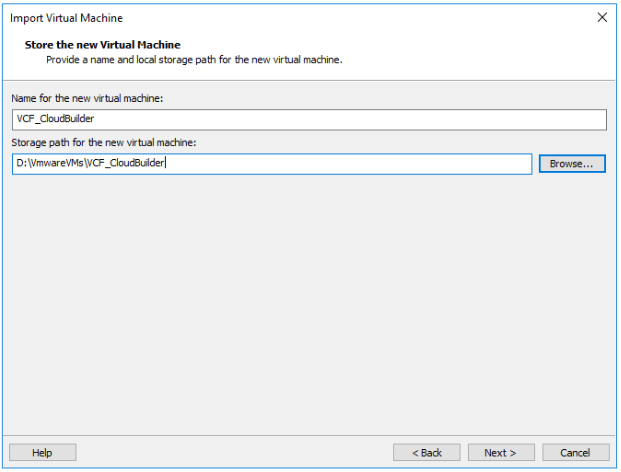Viewport: 621px width, 472px height.
Task: Go back with the Back button
Action: point(427,452)
